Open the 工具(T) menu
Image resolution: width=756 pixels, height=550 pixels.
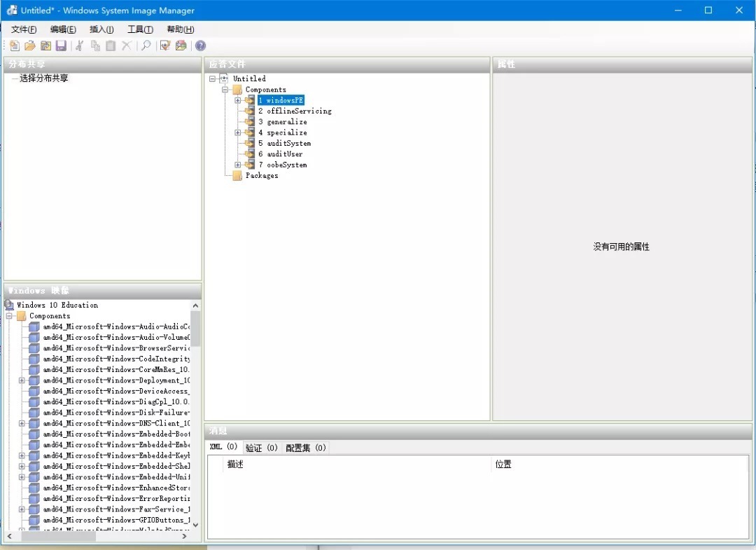pos(140,29)
